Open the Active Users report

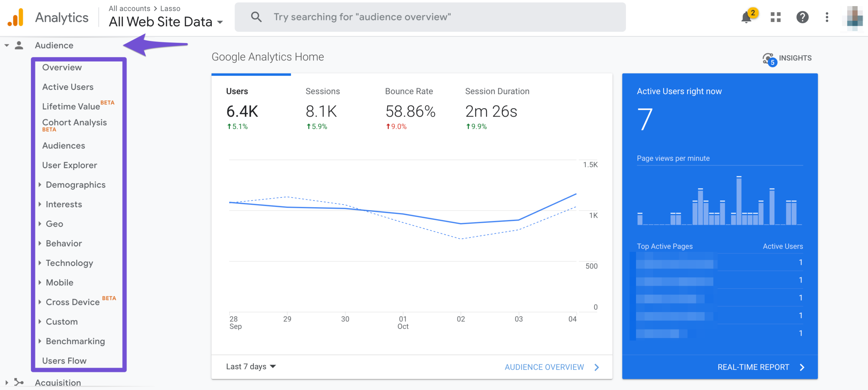(68, 87)
